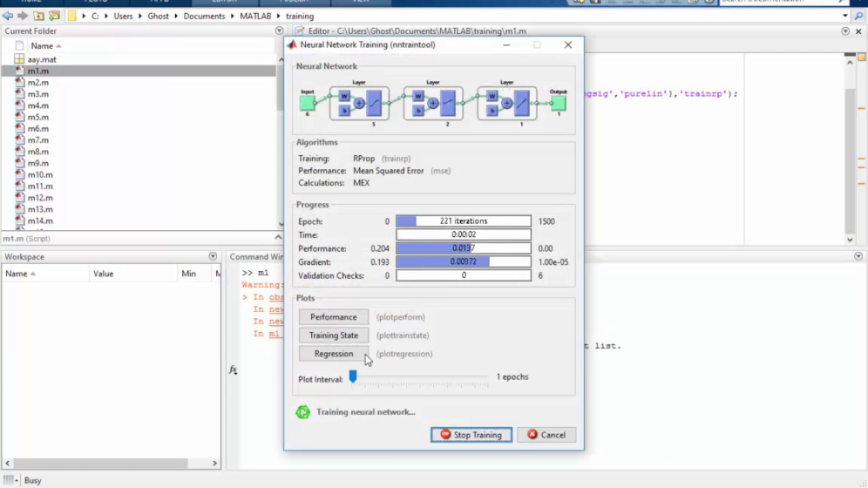Click the file-type icon column header in Current Folder

(20, 46)
